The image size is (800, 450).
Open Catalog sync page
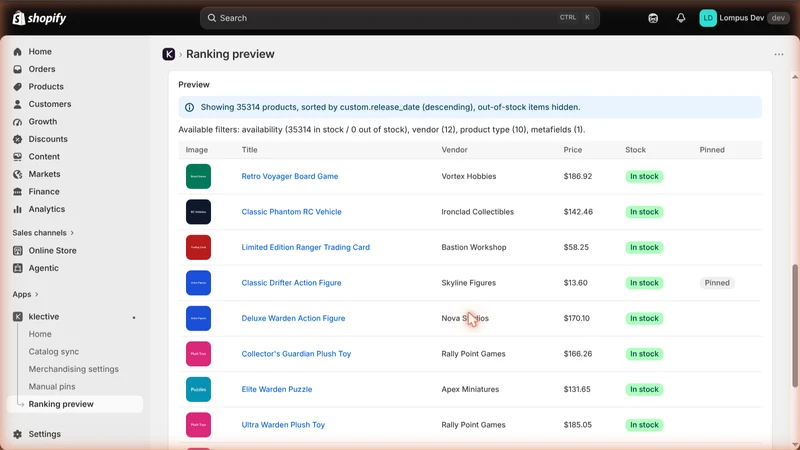[x=54, y=352]
